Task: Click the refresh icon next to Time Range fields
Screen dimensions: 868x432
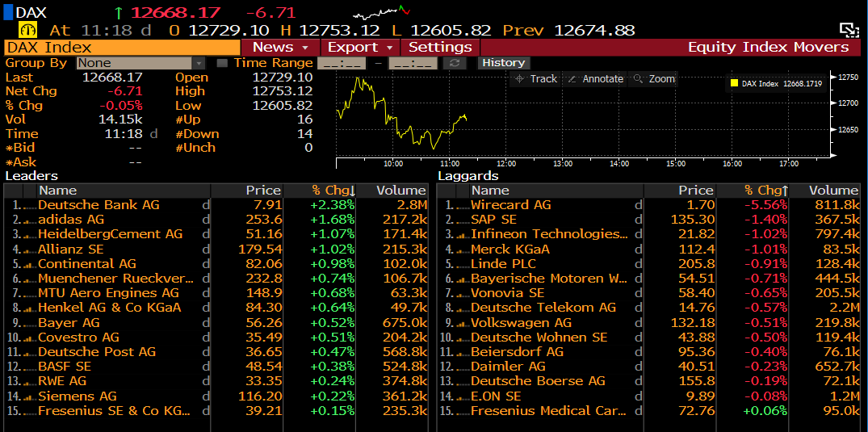Action: [x=455, y=63]
